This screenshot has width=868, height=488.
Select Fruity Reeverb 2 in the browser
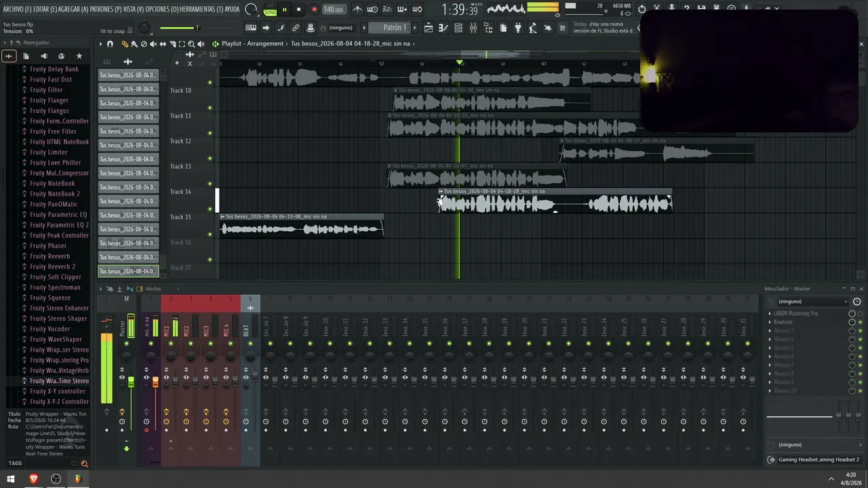pos(52,267)
